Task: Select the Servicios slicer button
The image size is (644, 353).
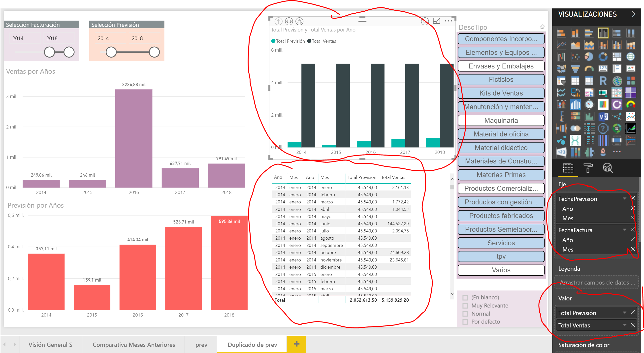Action: (501, 243)
